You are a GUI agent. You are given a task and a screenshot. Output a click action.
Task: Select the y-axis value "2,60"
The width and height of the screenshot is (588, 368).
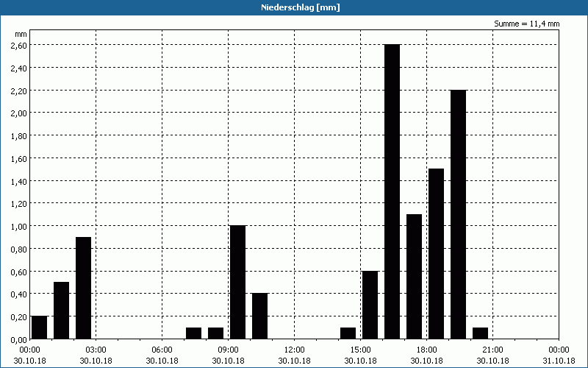pyautogui.click(x=19, y=45)
